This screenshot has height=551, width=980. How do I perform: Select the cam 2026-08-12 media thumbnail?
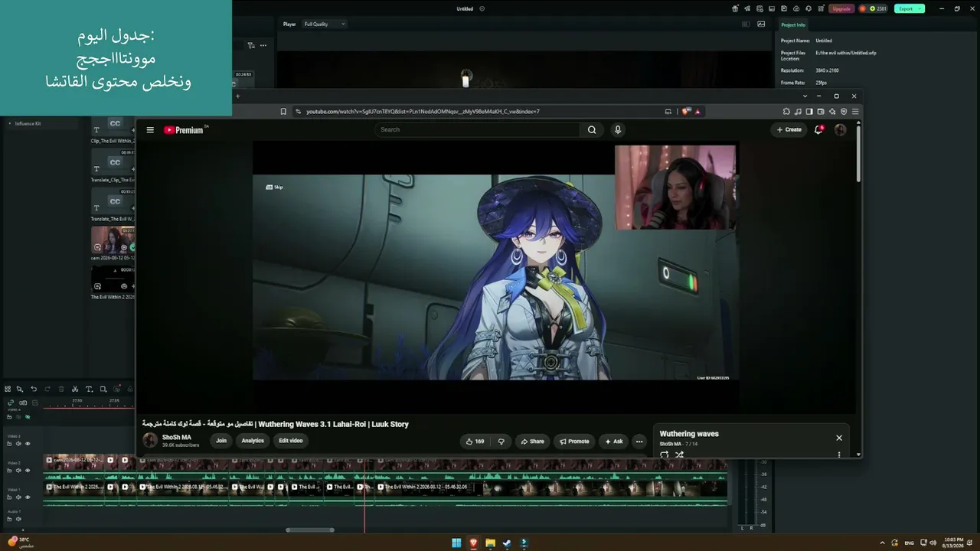(x=113, y=240)
